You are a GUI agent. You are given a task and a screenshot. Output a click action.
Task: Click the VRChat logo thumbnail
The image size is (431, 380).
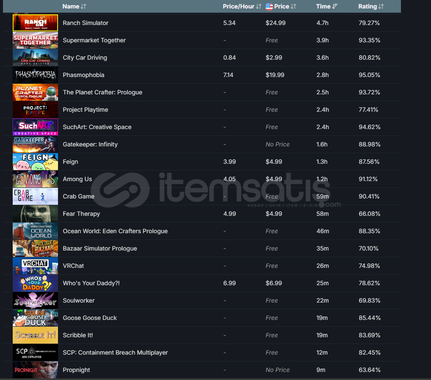[35, 265]
